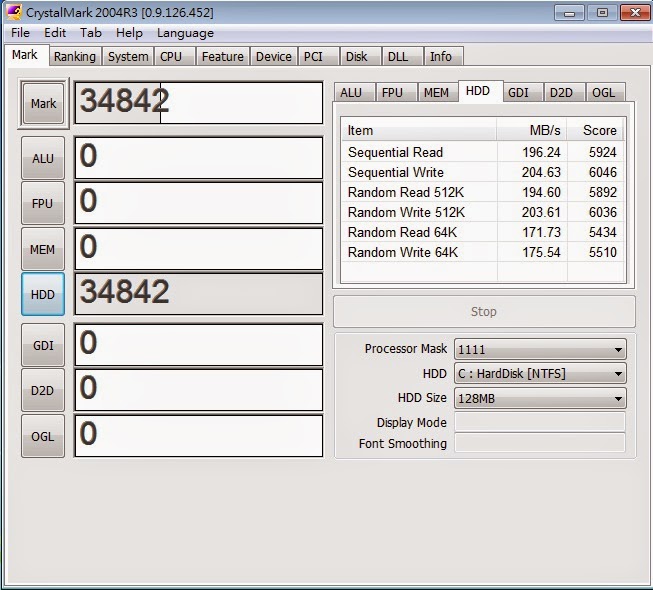Click the Mark benchmark button

coord(43,103)
